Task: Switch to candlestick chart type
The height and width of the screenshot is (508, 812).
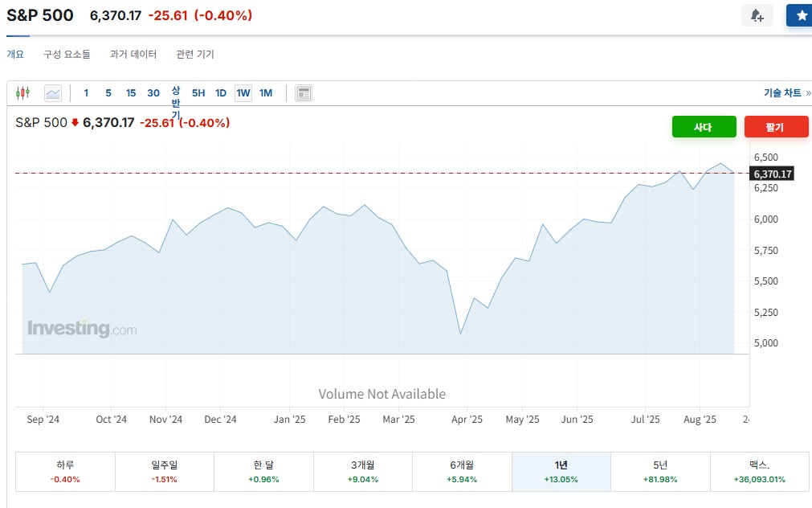Action: click(22, 93)
